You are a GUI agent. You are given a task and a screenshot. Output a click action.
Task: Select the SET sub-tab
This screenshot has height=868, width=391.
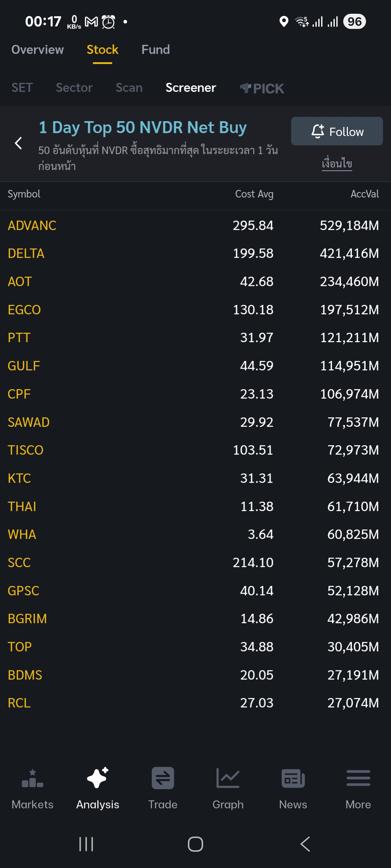[x=22, y=88]
